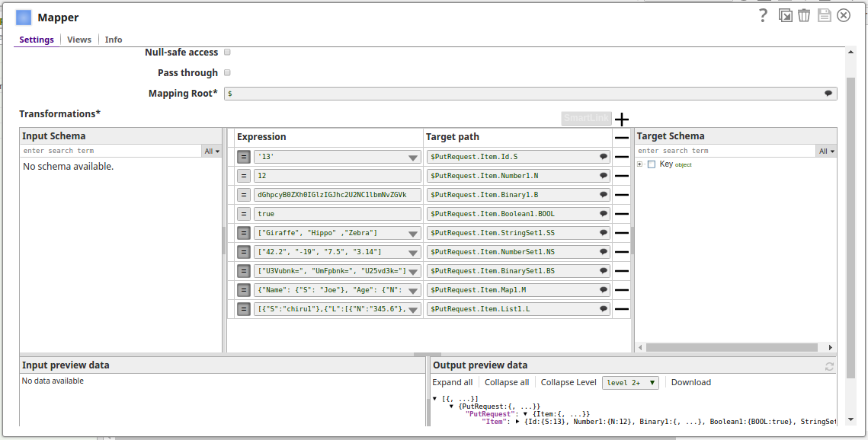
Task: Remove the $PutRequest.Item.Binary1.B mapping row
Action: point(622,195)
